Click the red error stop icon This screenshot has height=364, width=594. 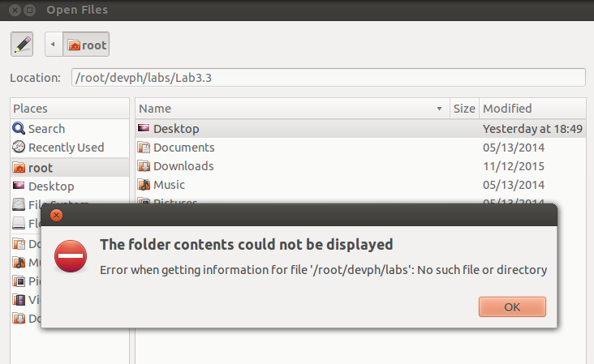point(71,256)
